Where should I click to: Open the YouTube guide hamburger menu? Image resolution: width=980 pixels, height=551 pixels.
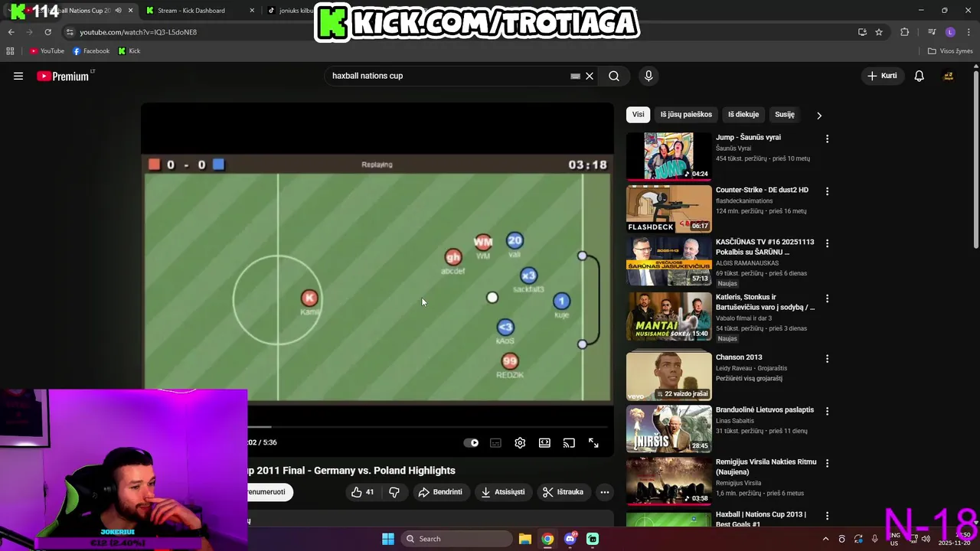point(18,76)
